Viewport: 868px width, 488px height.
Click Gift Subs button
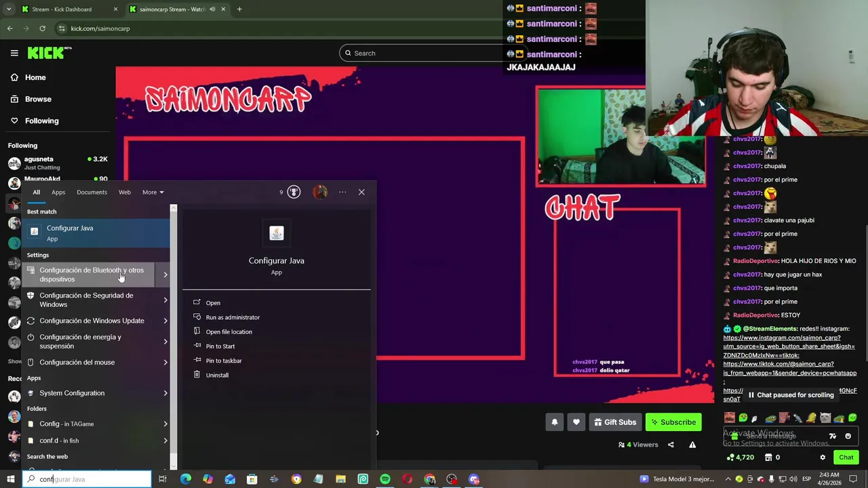point(615,422)
